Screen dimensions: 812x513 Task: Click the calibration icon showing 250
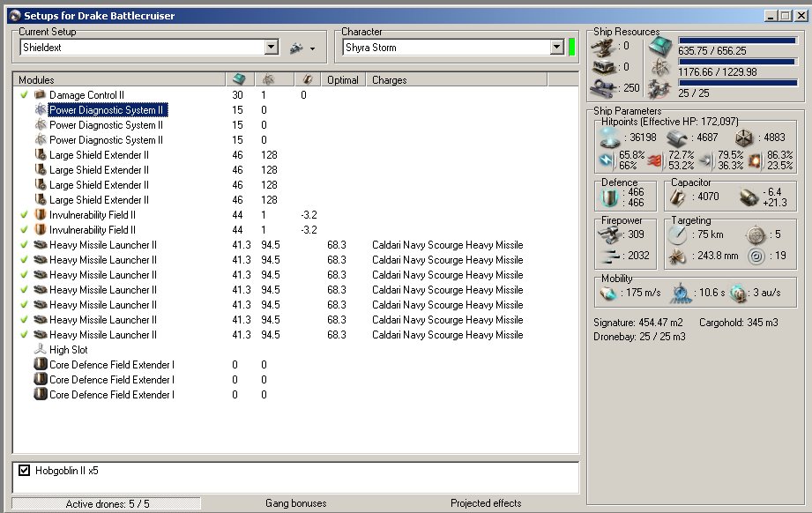pos(603,87)
